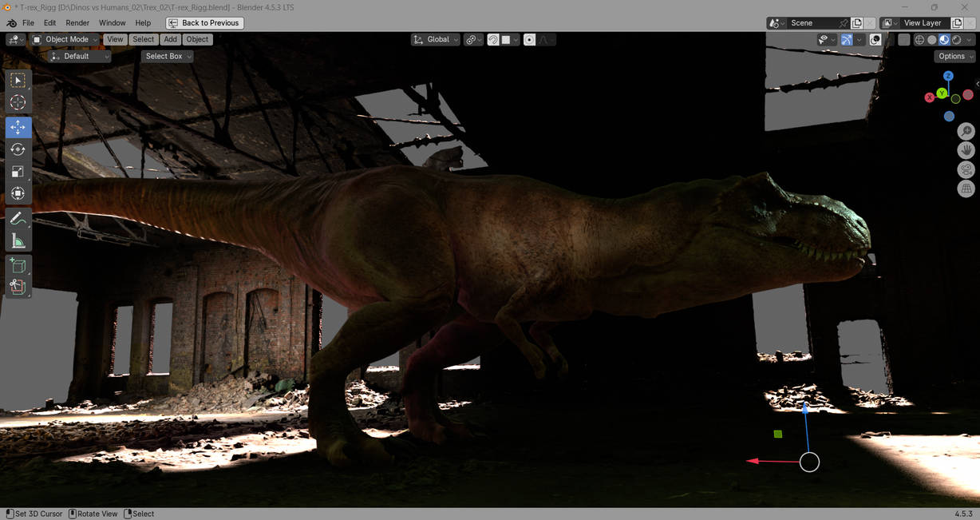The image size is (980, 520).
Task: Open the Help menu
Action: pos(143,23)
